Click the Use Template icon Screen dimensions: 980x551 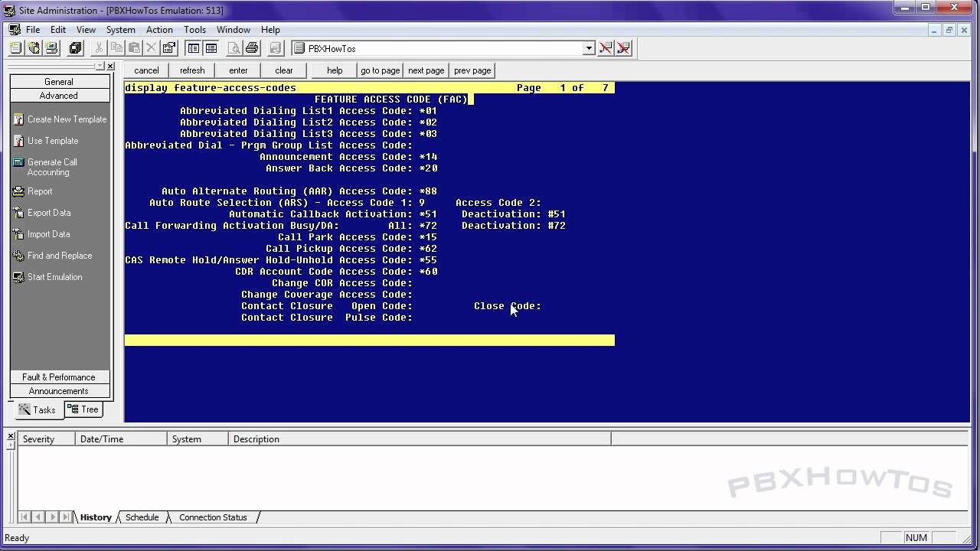click(x=18, y=141)
